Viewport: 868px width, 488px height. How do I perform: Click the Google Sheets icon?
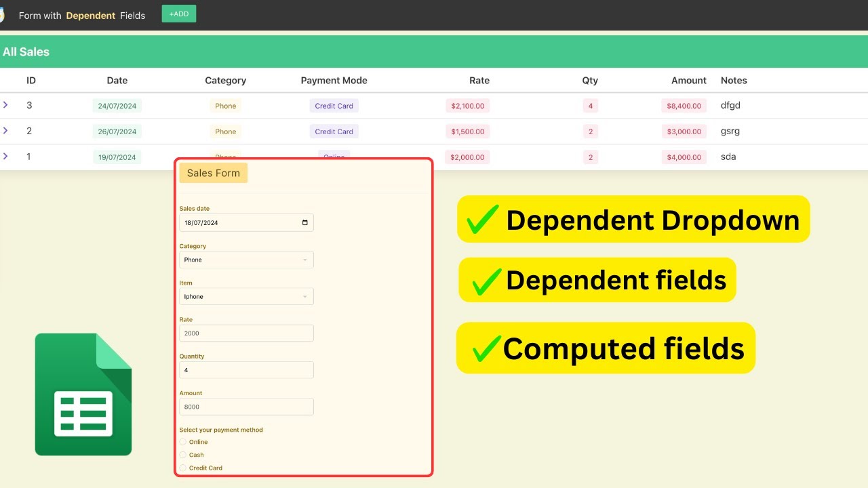click(83, 394)
